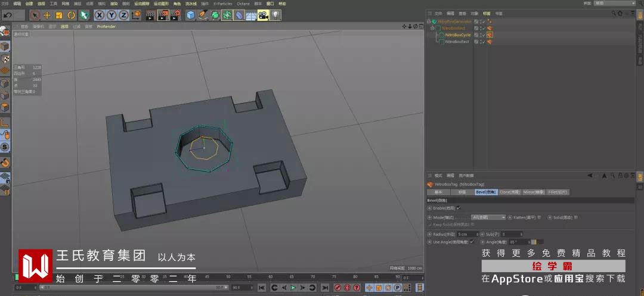Click search icon in Object Manager
The image size is (644, 296).
[x=613, y=13]
